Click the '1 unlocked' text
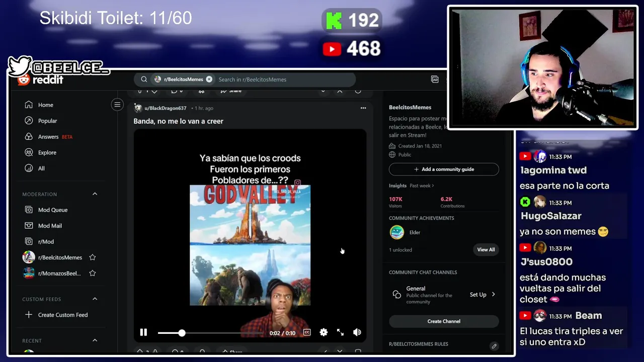 [400, 250]
